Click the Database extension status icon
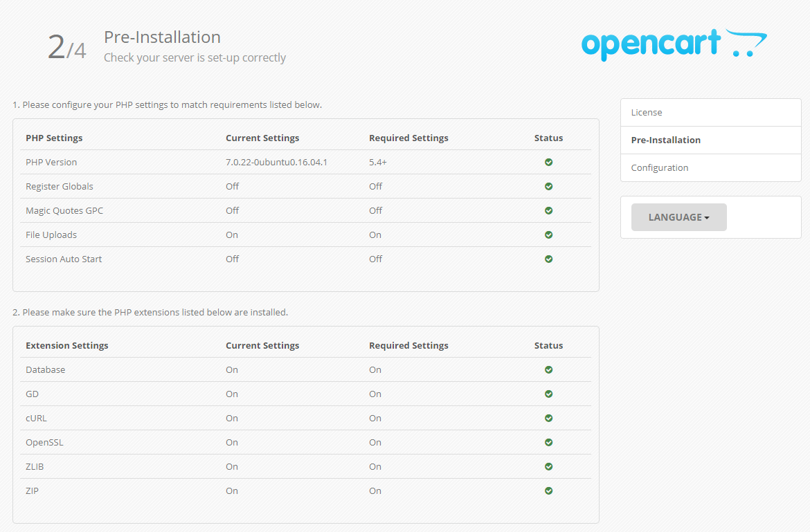The image size is (810, 532). (x=548, y=369)
